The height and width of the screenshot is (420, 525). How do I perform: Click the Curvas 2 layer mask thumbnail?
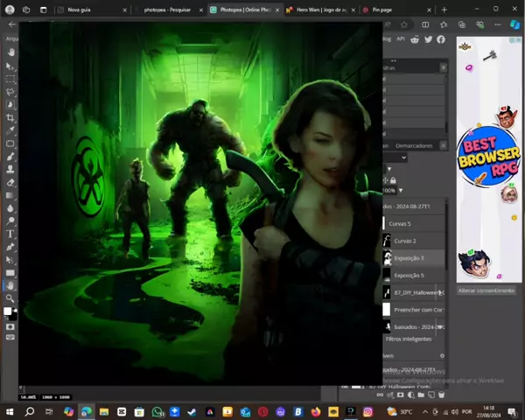(387, 241)
